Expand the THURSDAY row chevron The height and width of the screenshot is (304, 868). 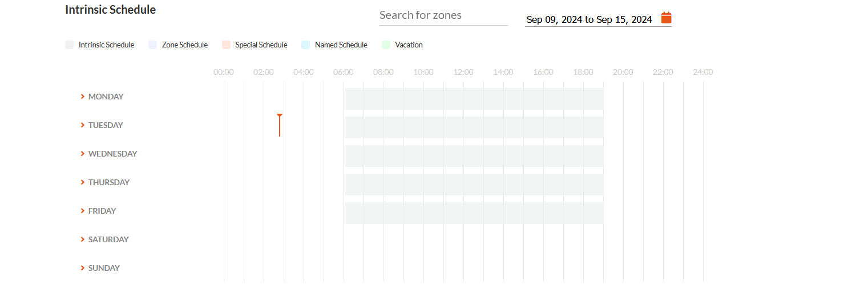click(x=83, y=182)
